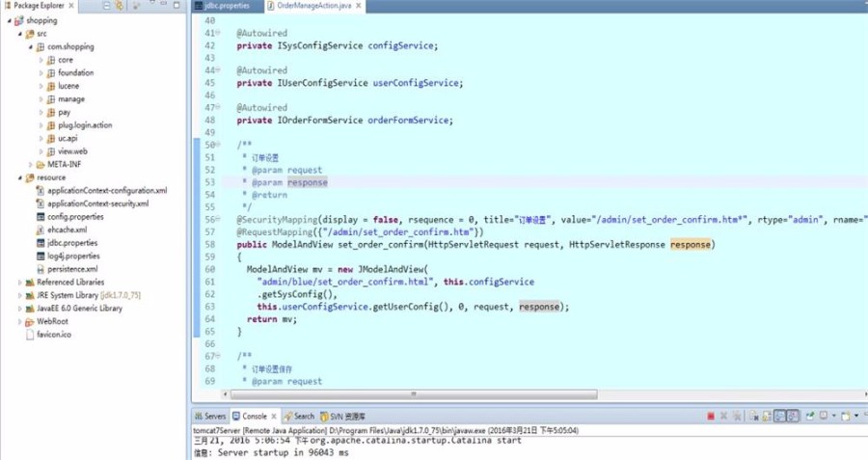Expand the pay package
The image size is (868, 460).
coord(41,113)
